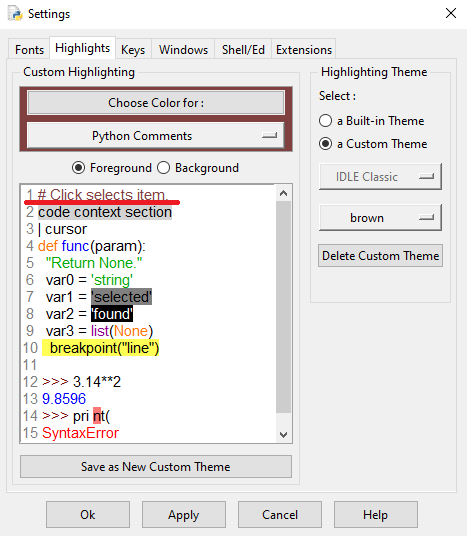Click Save as New Custom Theme
473x536 pixels.
pos(156,467)
